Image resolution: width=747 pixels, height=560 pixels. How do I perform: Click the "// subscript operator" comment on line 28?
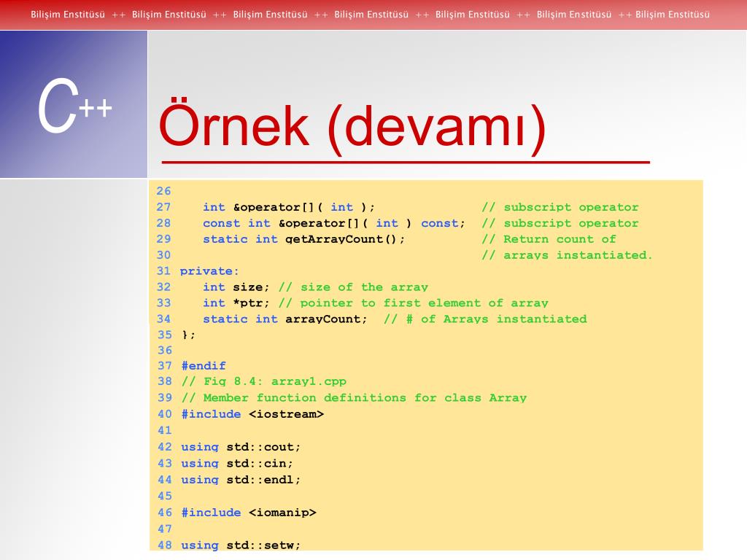[560, 223]
